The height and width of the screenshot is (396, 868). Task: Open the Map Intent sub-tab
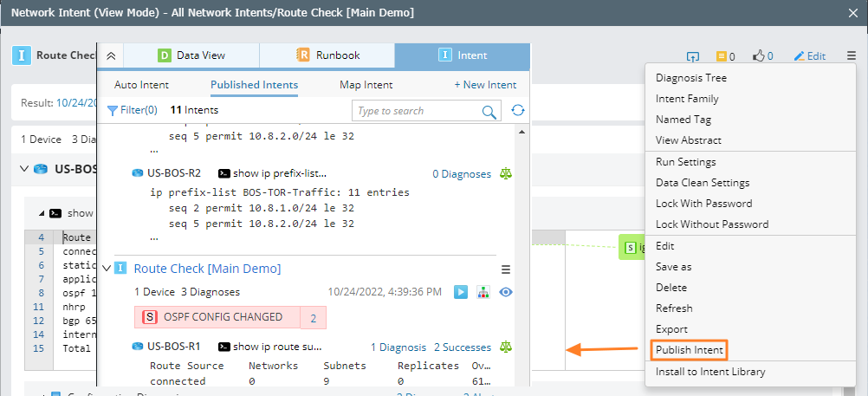366,85
